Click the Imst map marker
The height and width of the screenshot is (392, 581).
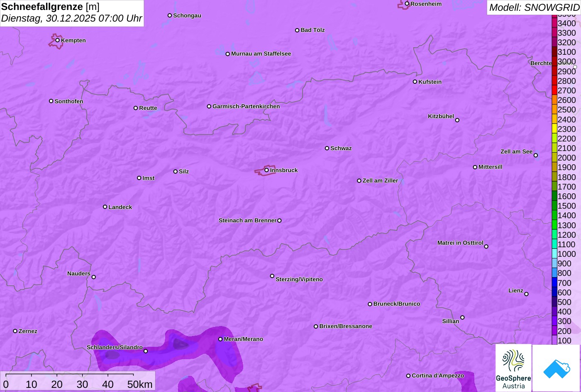pyautogui.click(x=139, y=178)
